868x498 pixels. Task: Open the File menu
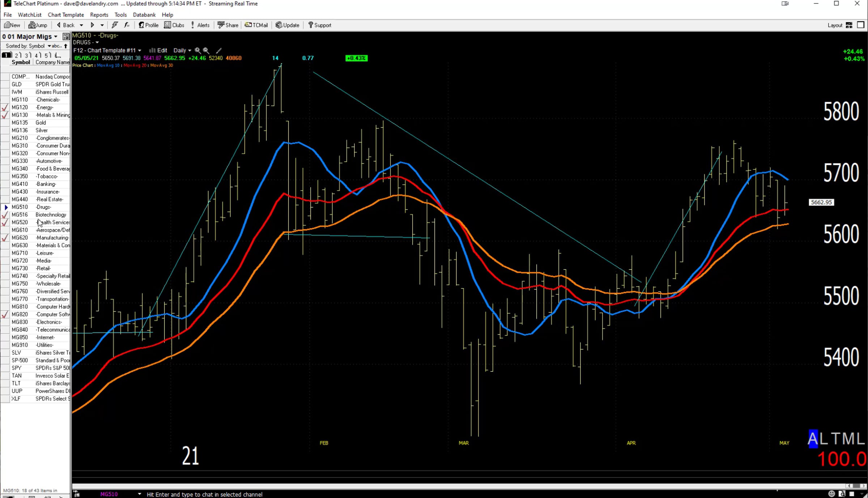8,14
